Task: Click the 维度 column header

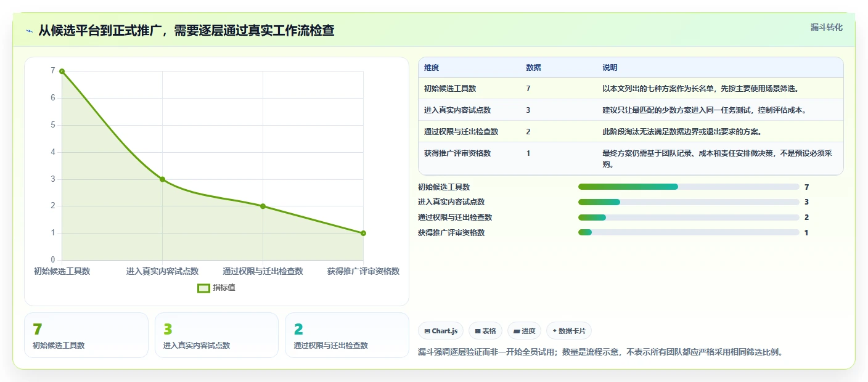Action: (432, 68)
